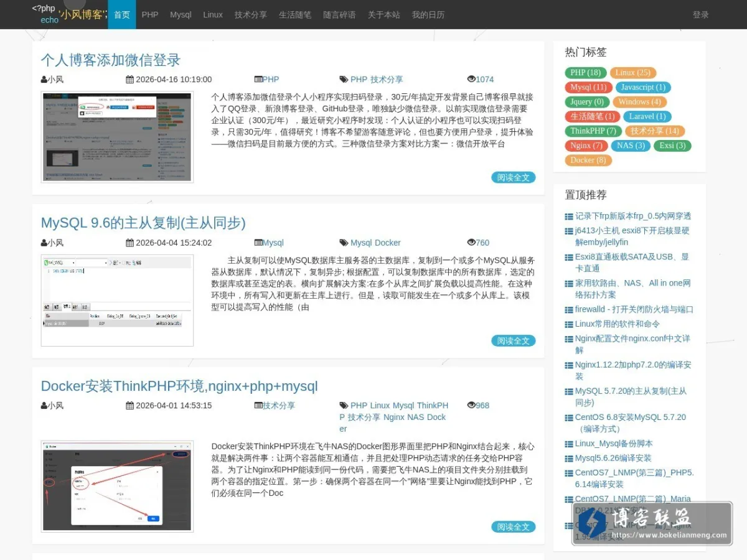Click the list icon before 记录下frp新版本frp_0.5内网穿透
The width and height of the screenshot is (747, 560).
569,217
